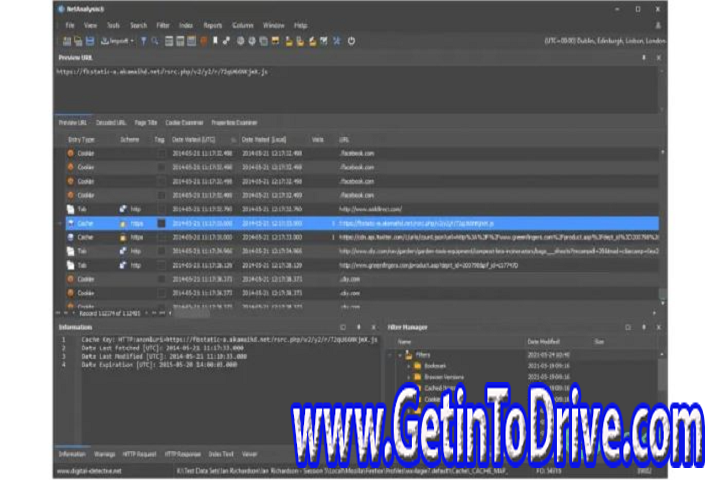Switch to the Properties Examiner tab
The image size is (720, 480).
234,123
